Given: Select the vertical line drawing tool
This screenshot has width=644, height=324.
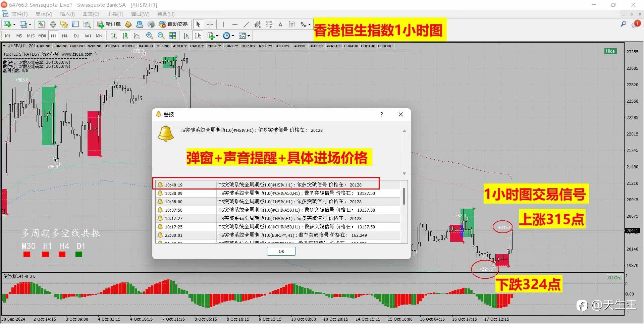Looking at the screenshot, I should coord(223,24).
